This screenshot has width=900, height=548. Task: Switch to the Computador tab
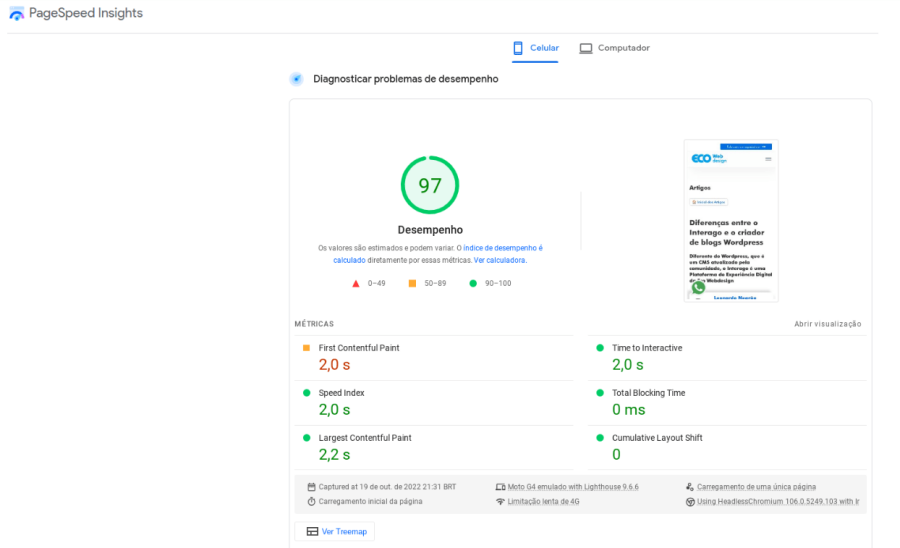tap(614, 48)
